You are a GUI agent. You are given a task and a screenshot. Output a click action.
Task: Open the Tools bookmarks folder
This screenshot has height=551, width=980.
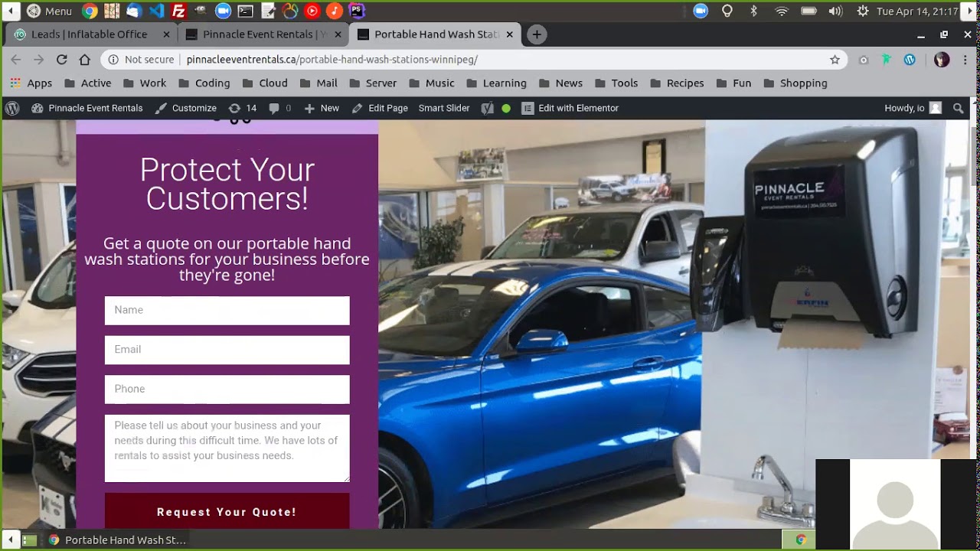(x=616, y=83)
